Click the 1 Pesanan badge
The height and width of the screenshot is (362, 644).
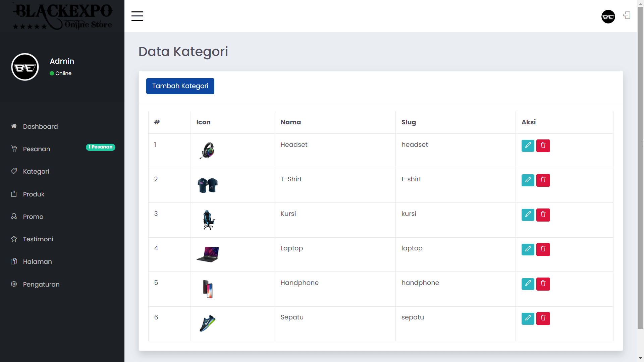(100, 147)
